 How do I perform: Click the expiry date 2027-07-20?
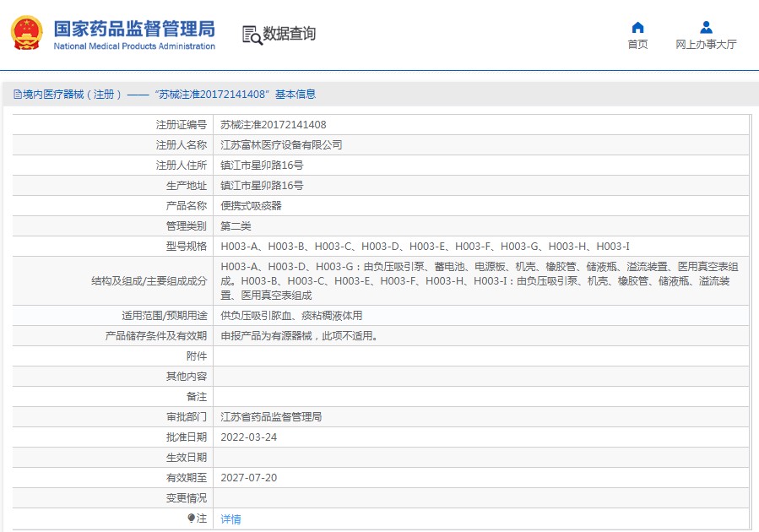pos(249,478)
